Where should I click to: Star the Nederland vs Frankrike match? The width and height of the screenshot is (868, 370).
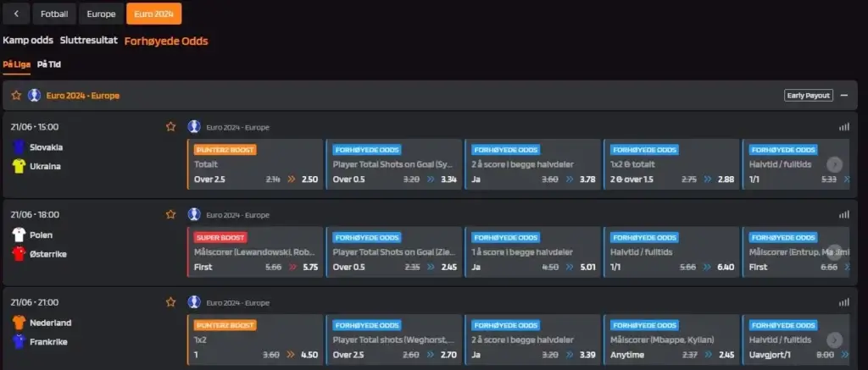[x=170, y=302]
